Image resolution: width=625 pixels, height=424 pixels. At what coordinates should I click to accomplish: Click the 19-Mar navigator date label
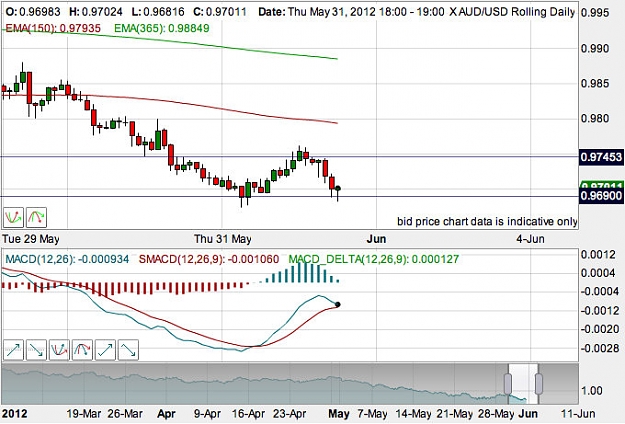pos(84,414)
